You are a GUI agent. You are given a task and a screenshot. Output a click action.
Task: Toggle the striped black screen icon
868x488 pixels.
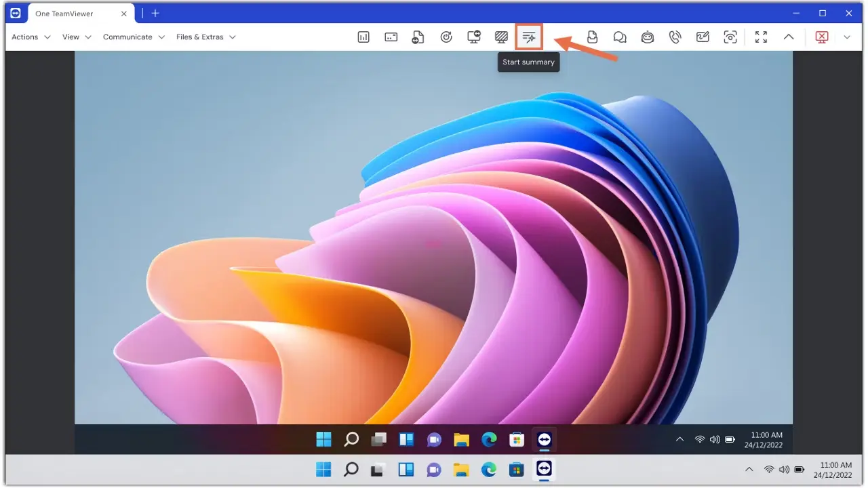tap(502, 37)
